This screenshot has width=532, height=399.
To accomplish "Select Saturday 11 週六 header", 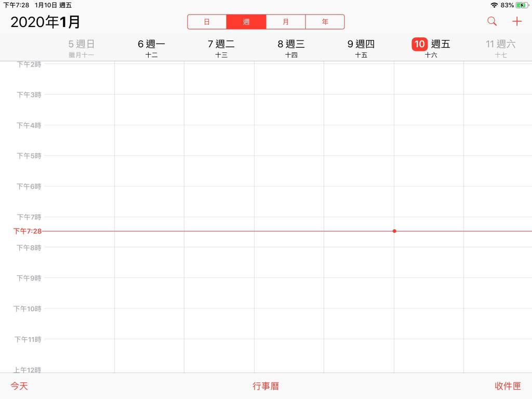I will pos(500,45).
